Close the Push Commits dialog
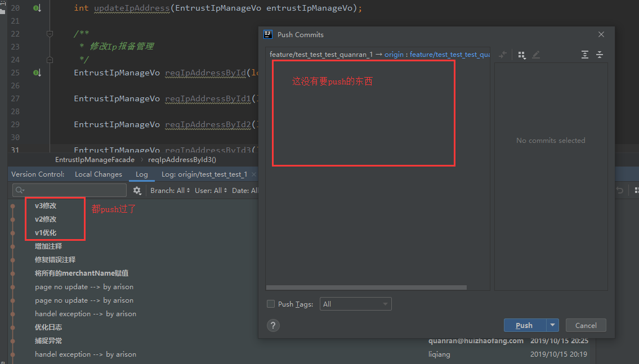Viewport: 639px width, 364px height. point(601,35)
